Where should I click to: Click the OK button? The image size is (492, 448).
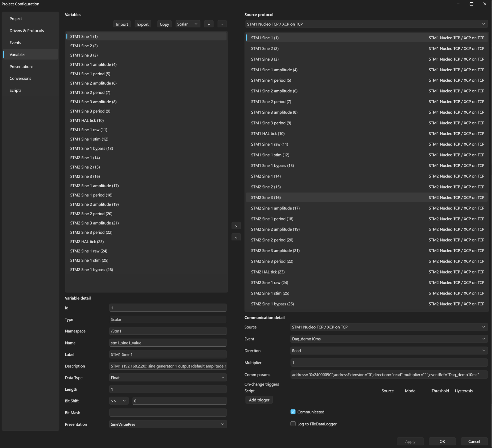pos(442,442)
